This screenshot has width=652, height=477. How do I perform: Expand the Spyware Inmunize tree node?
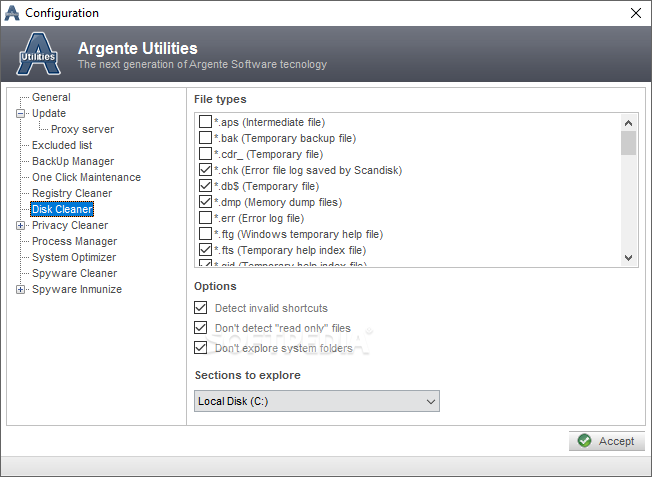click(x=20, y=289)
